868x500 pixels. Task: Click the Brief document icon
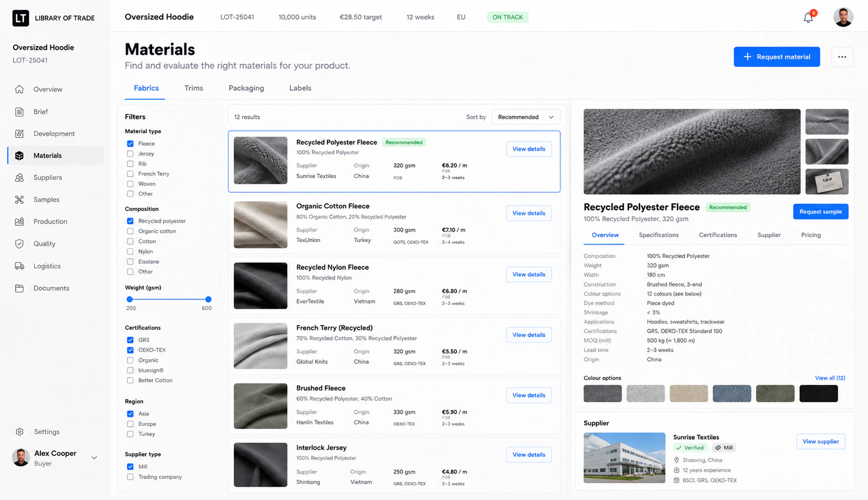pyautogui.click(x=19, y=112)
